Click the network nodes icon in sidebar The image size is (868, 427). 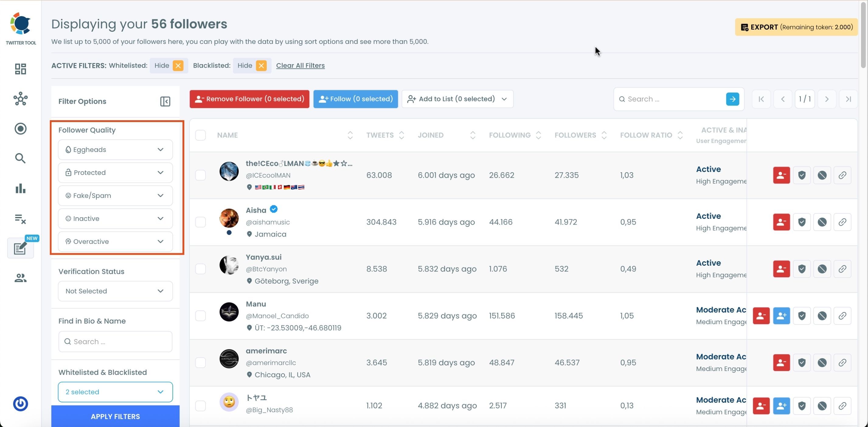21,99
